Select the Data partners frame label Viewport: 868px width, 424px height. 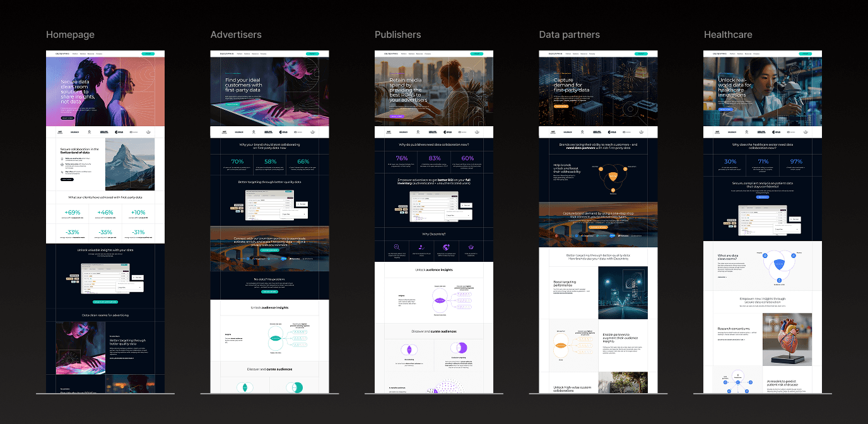[570, 34]
